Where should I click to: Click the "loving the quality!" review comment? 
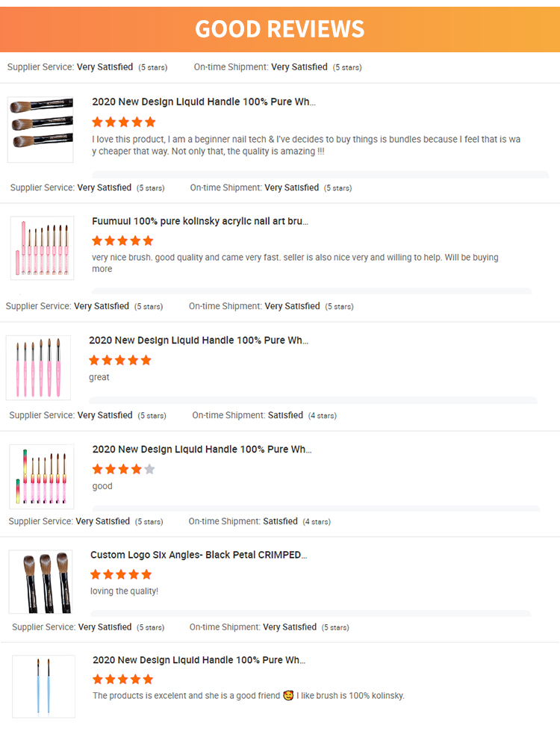[124, 591]
